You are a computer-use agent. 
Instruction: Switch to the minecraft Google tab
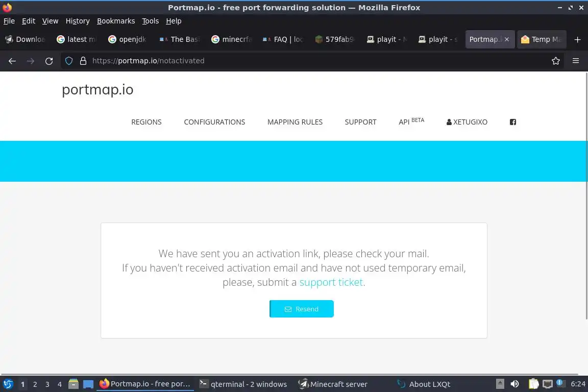pos(232,39)
